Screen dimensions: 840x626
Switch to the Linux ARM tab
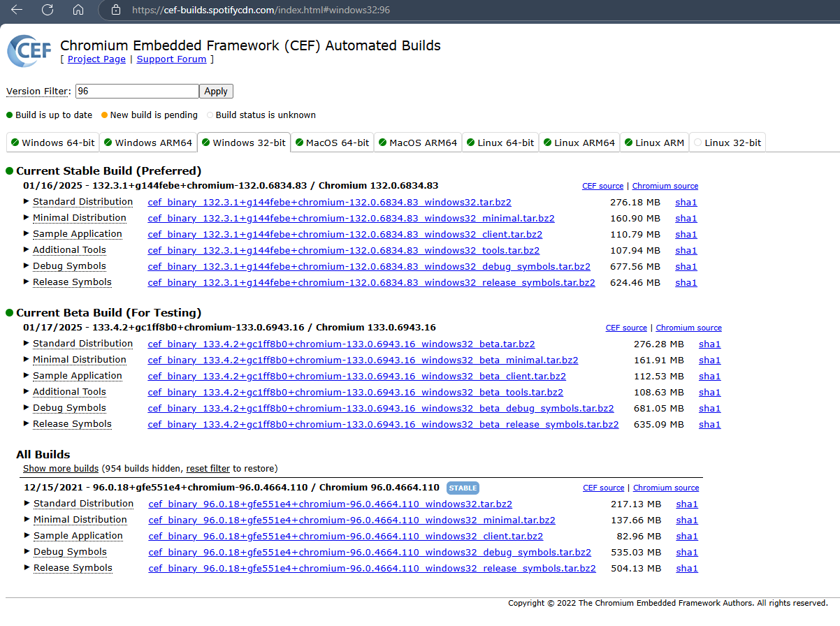click(x=655, y=143)
